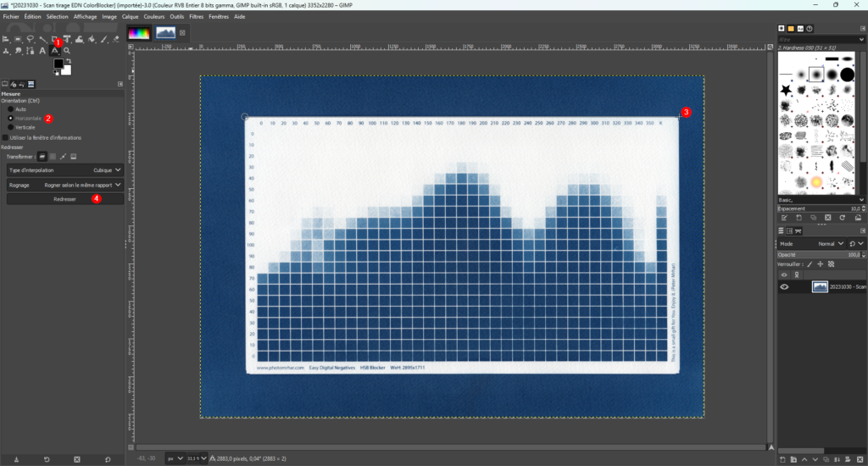Delete tool preset icon
The width and height of the screenshot is (868, 466).
[x=77, y=459]
